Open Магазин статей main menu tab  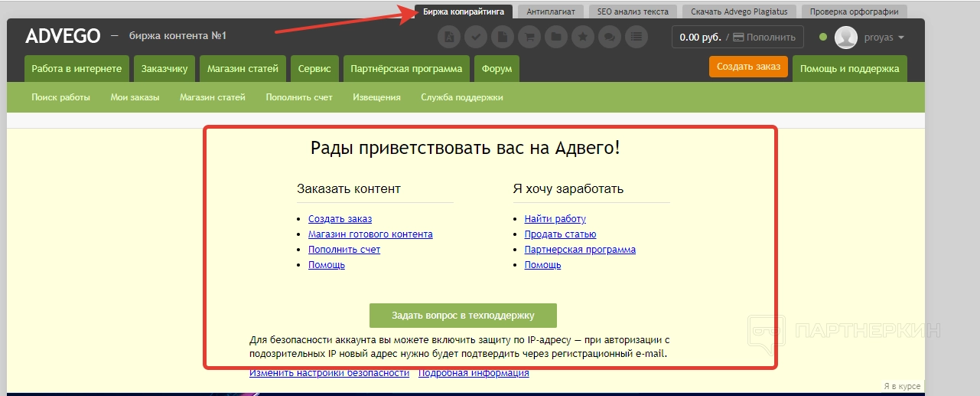tap(243, 68)
